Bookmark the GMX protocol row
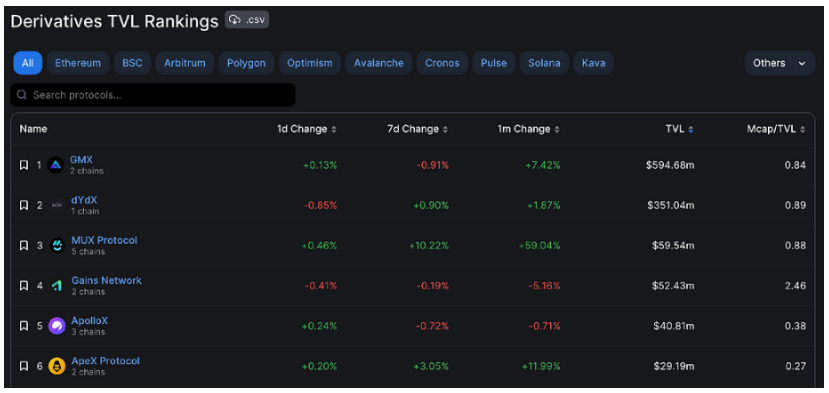 (23, 165)
